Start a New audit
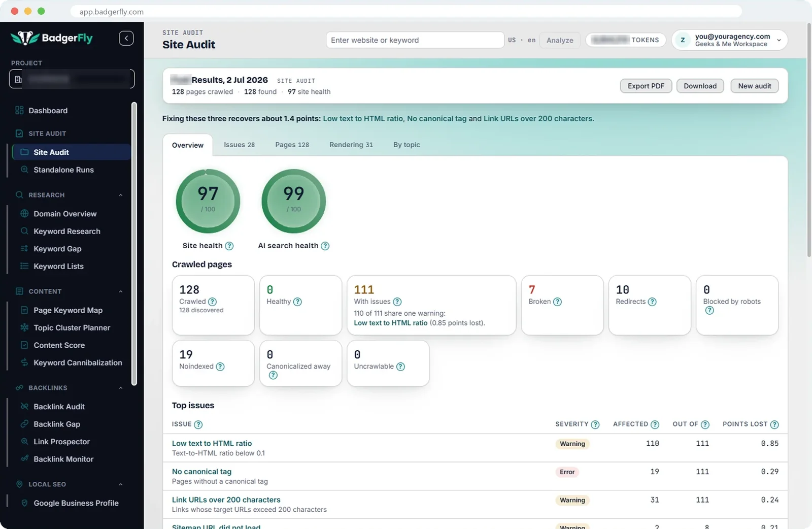Screen dimensions: 812x529 tap(755, 86)
